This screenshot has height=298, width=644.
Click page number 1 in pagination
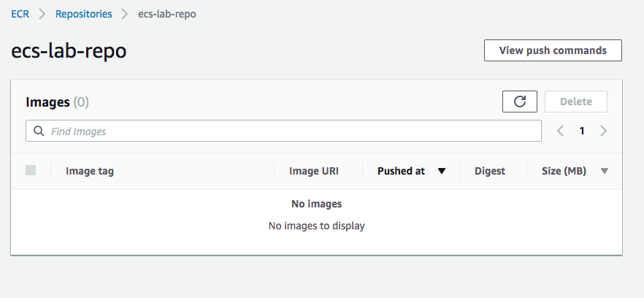(581, 131)
